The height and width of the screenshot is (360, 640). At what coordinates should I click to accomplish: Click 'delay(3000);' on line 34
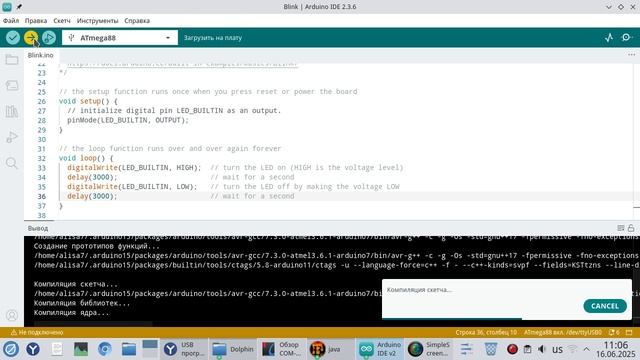point(92,177)
